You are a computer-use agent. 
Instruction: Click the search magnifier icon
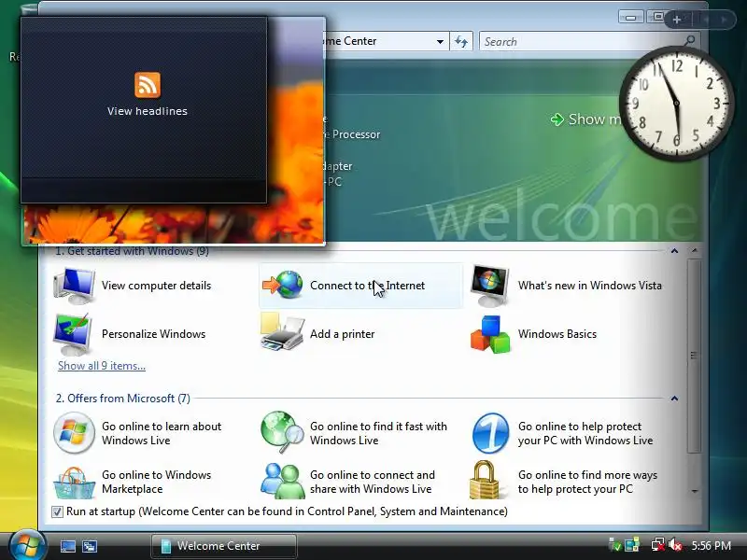click(x=689, y=41)
